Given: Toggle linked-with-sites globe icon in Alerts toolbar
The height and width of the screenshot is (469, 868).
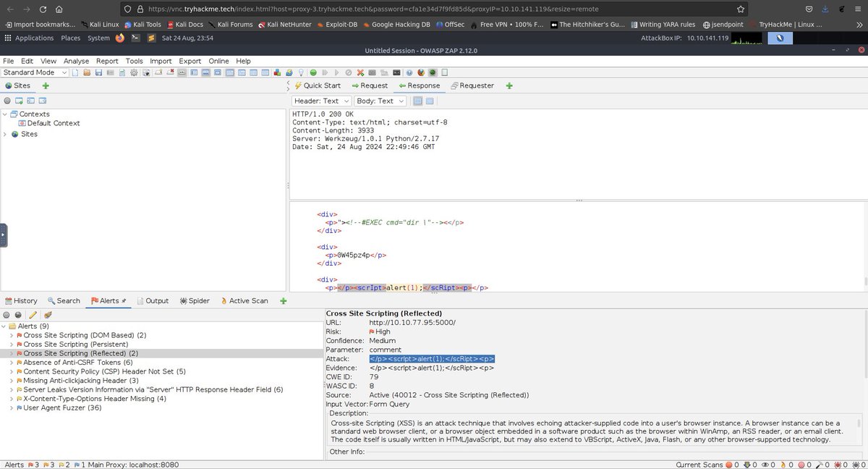Looking at the screenshot, I should tap(19, 315).
